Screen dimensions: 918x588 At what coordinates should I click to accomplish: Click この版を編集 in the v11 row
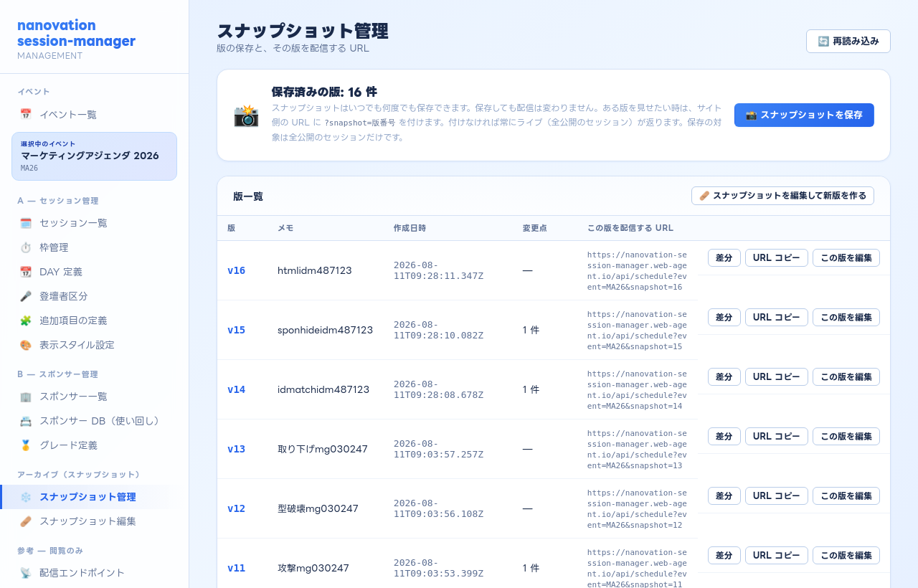click(846, 556)
